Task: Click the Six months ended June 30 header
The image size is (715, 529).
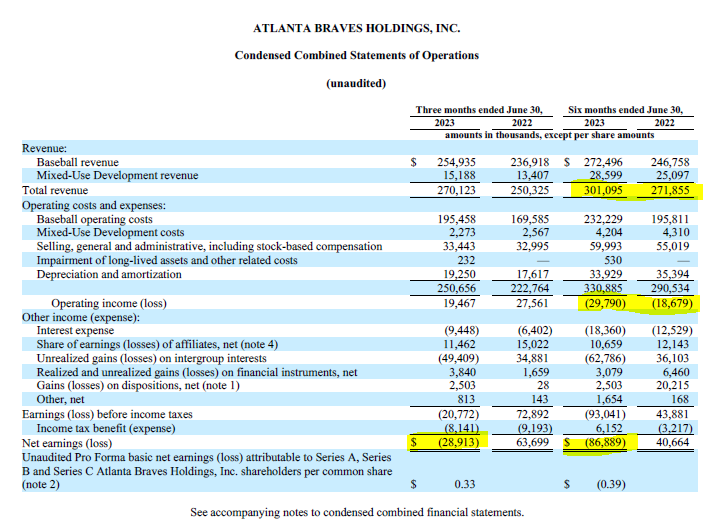Action: click(x=624, y=110)
